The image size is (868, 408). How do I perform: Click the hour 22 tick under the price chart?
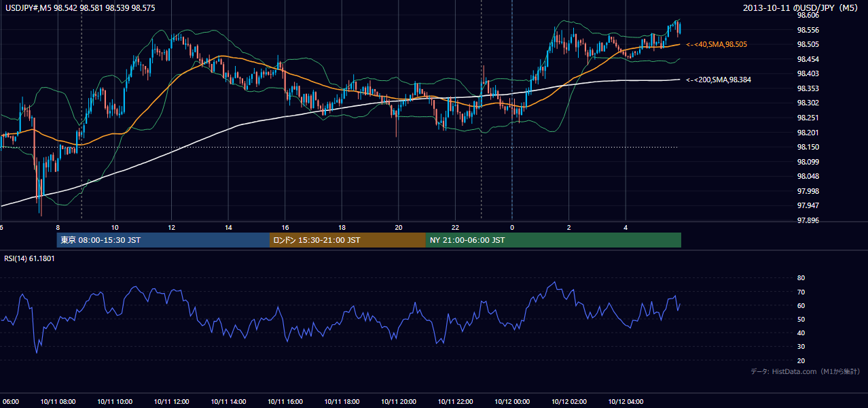[455, 228]
